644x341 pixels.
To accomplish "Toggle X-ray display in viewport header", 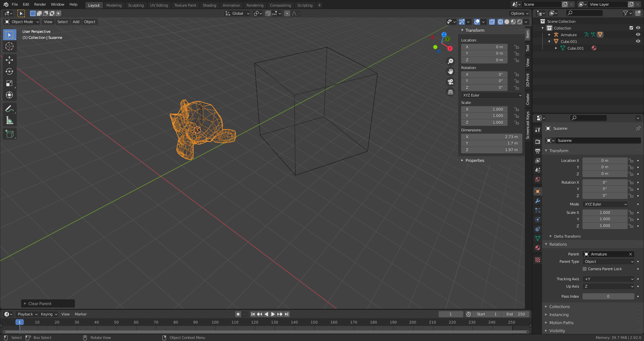I will coord(492,22).
